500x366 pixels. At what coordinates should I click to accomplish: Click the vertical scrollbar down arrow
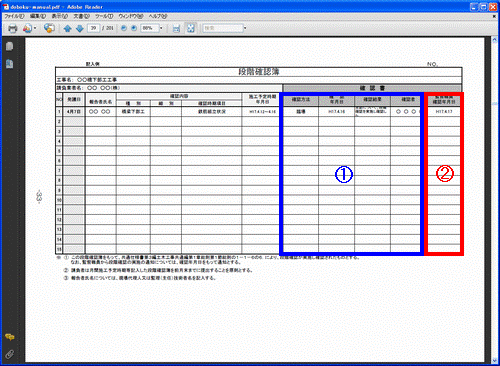tap(495, 360)
